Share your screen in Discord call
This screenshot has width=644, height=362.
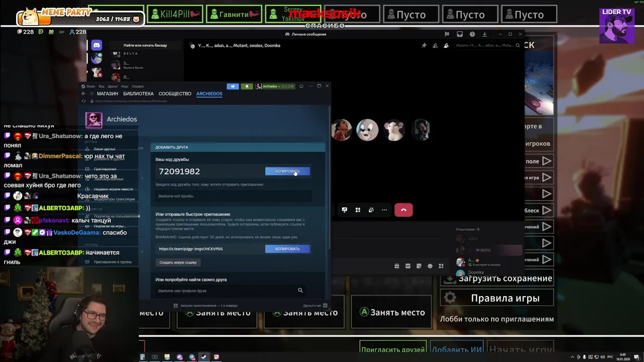point(345,210)
